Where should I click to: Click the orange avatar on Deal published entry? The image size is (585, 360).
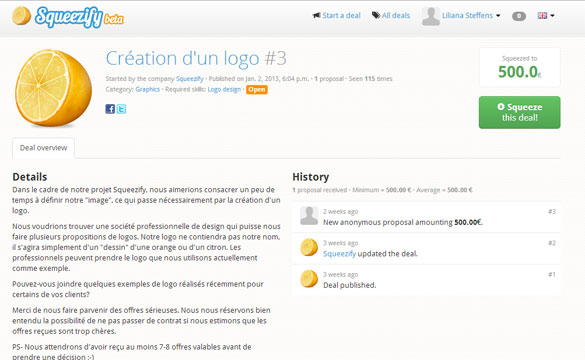pos(309,279)
